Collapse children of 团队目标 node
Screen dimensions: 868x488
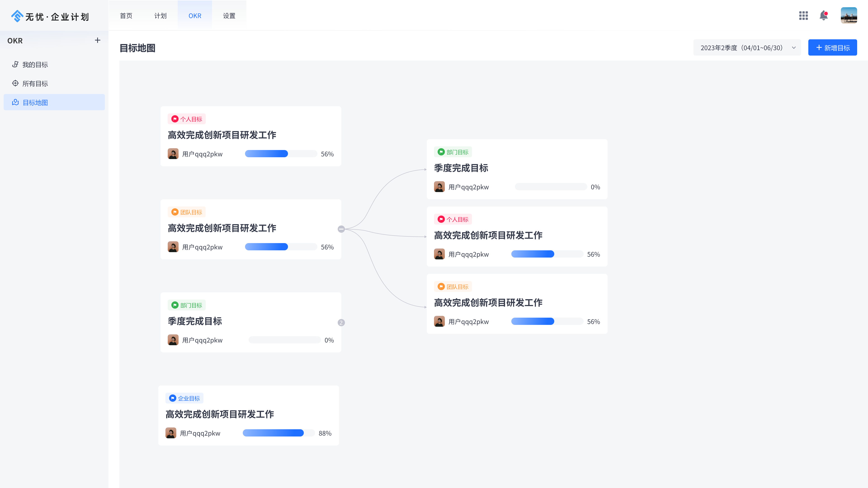click(x=341, y=229)
